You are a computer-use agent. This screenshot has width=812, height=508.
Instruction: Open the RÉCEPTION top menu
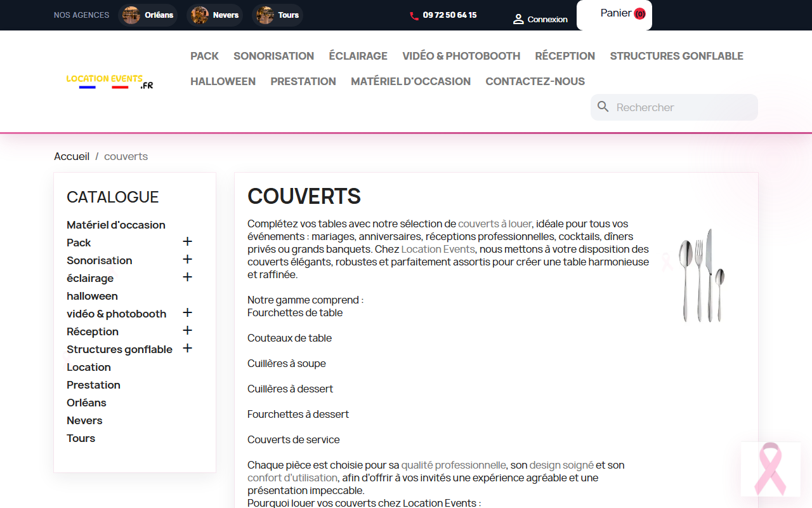(x=565, y=56)
